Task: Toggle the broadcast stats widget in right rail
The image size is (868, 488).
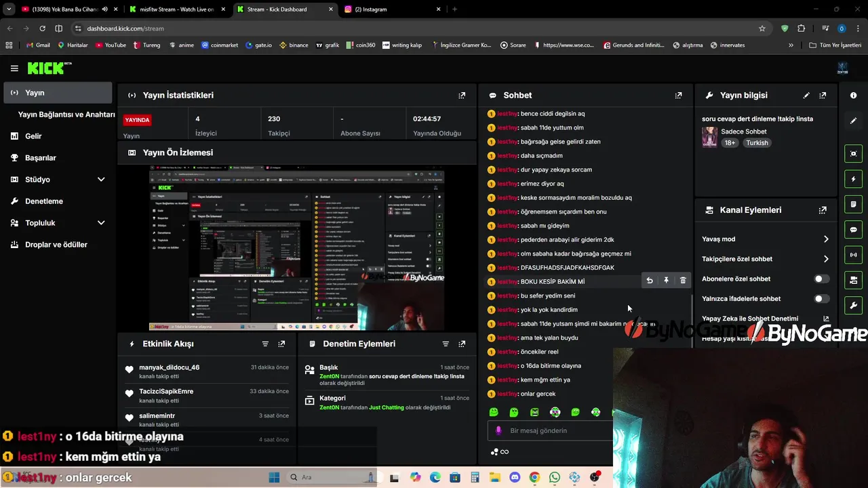Action: point(853,255)
